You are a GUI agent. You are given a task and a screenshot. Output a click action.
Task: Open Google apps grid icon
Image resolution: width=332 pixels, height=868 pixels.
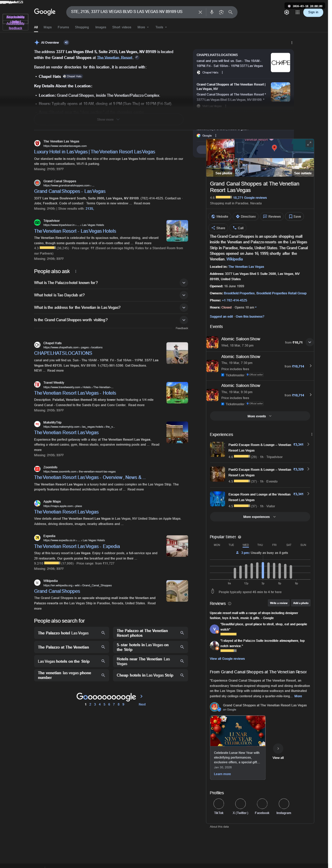tap(297, 12)
